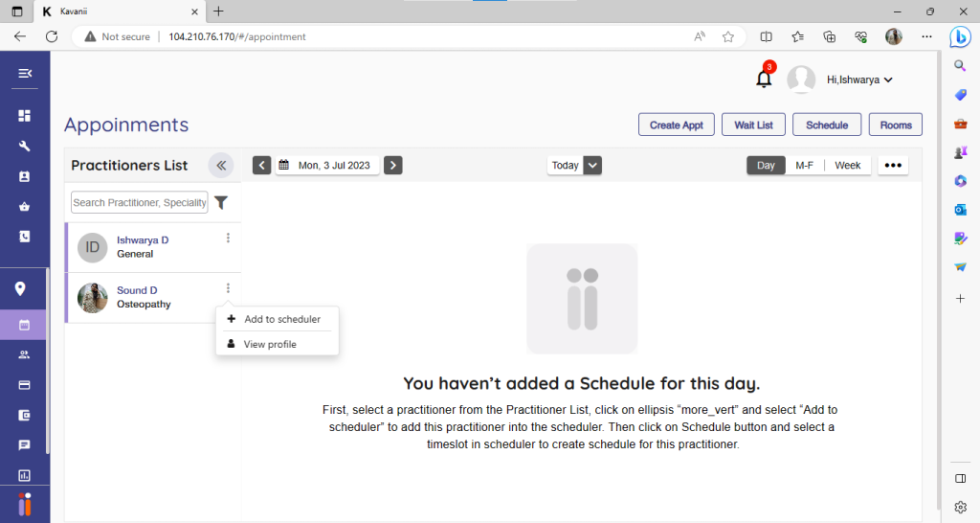The image size is (980, 523).
Task: Click the Search Practitioner input field
Action: [x=140, y=202]
